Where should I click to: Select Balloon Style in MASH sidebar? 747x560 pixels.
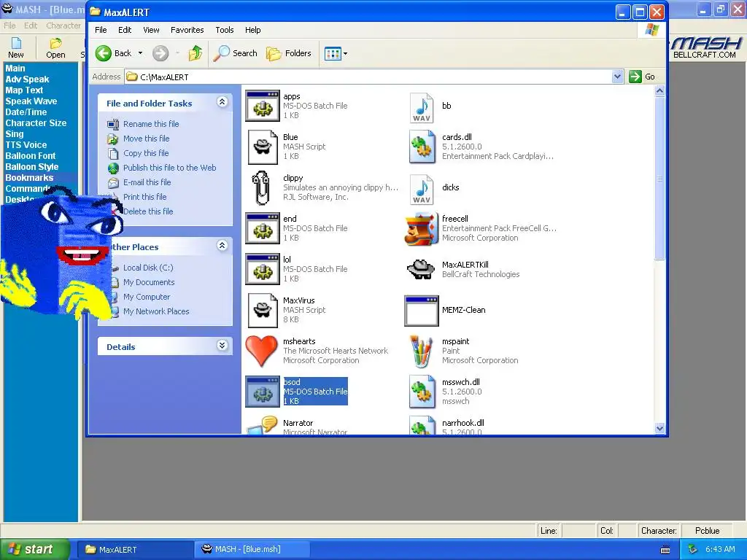[x=31, y=167]
